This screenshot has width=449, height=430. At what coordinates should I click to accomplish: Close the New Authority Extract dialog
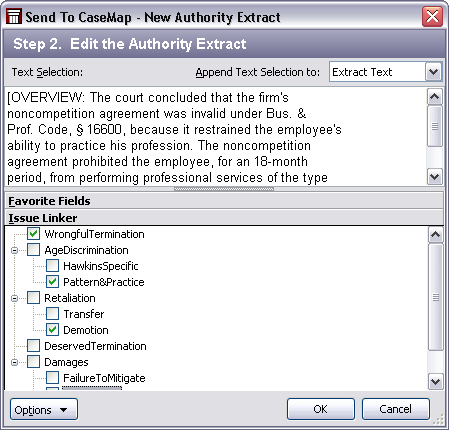432,16
